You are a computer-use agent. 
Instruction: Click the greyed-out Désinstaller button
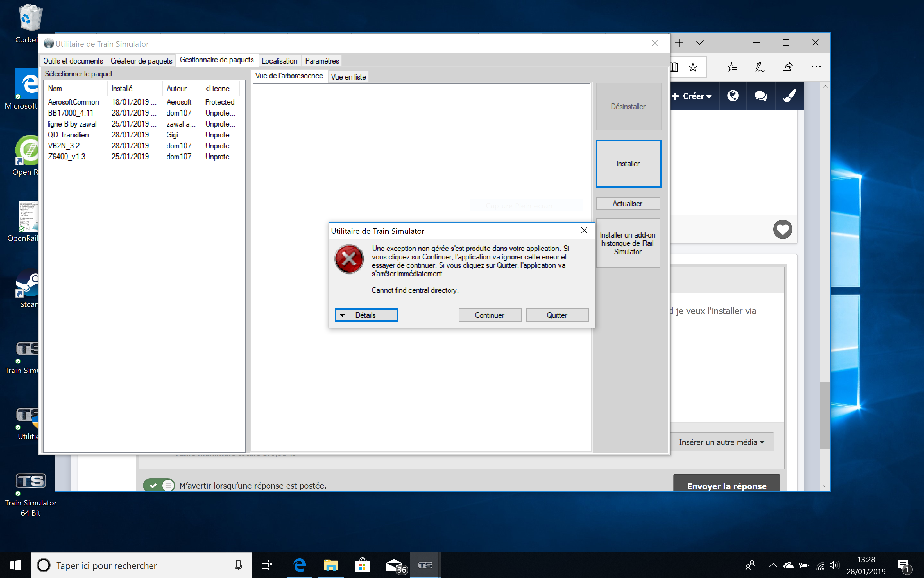coord(629,107)
